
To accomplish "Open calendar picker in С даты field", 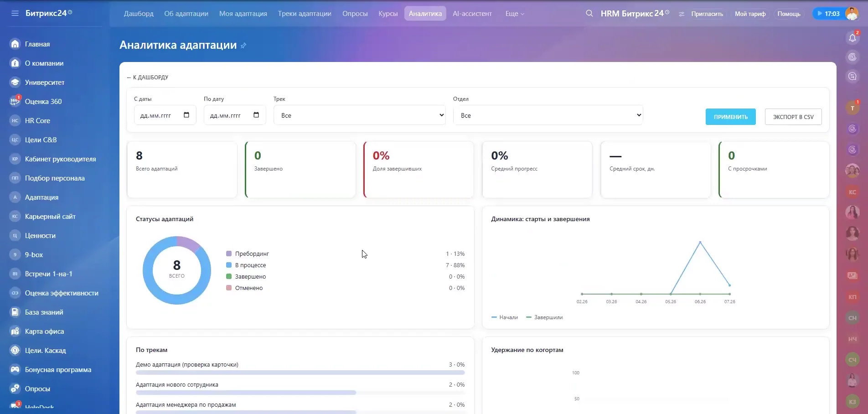I will pos(186,115).
